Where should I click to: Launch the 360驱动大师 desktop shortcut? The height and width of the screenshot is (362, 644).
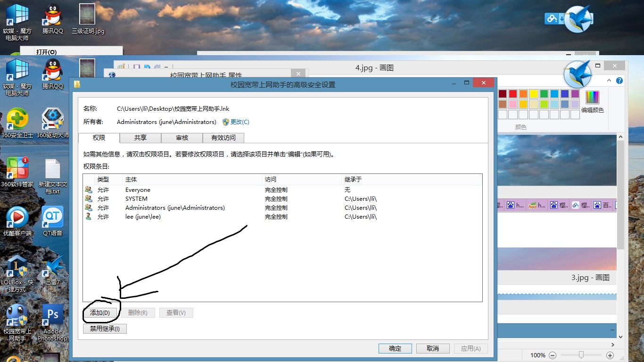(x=53, y=123)
